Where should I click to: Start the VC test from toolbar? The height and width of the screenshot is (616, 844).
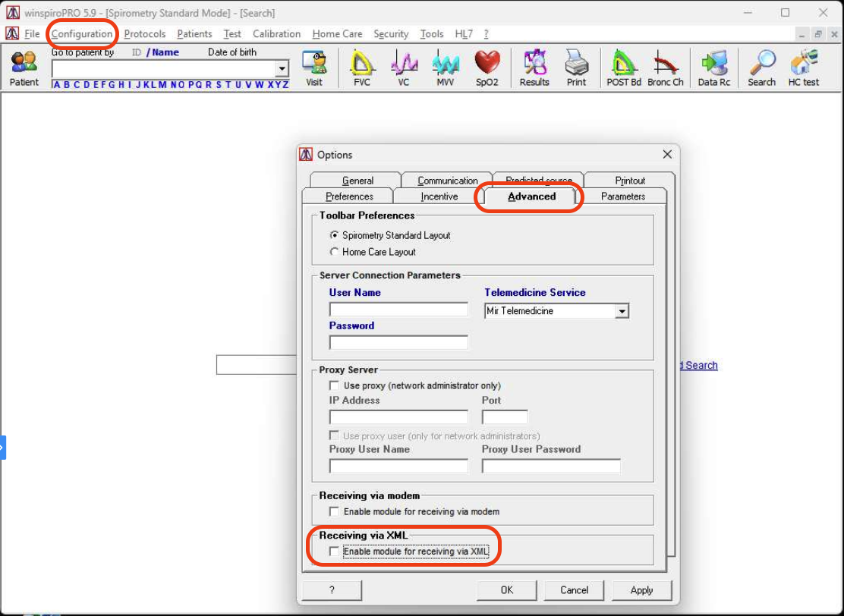pyautogui.click(x=404, y=68)
